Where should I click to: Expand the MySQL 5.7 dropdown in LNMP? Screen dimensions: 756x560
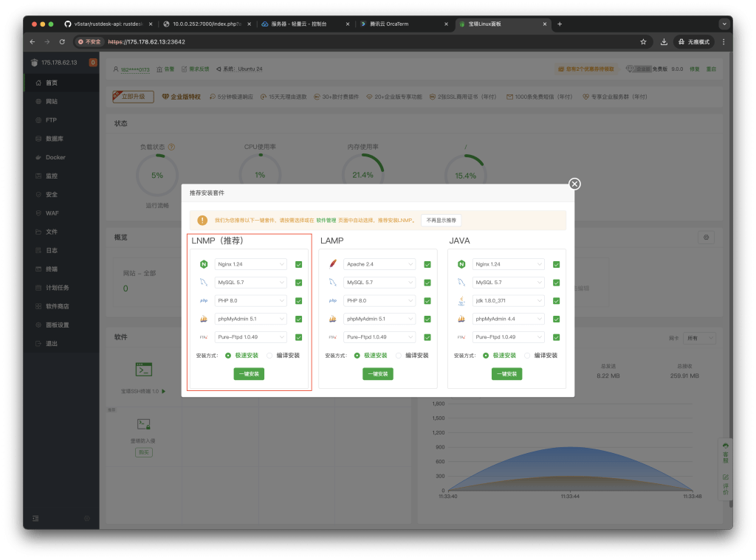[250, 283]
